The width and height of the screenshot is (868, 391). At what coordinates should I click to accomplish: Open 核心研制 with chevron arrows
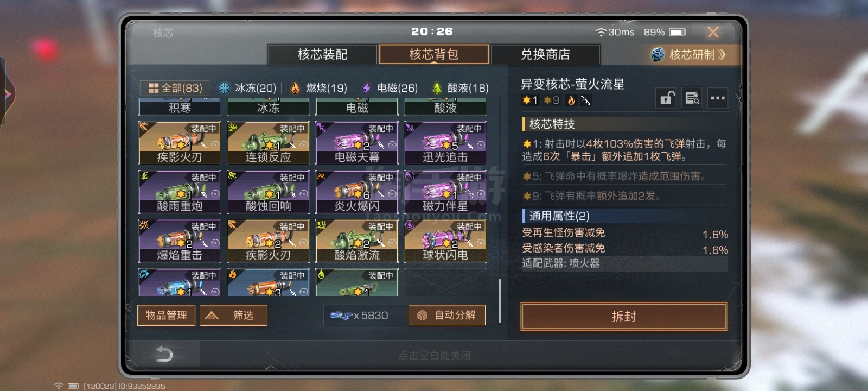tap(688, 54)
